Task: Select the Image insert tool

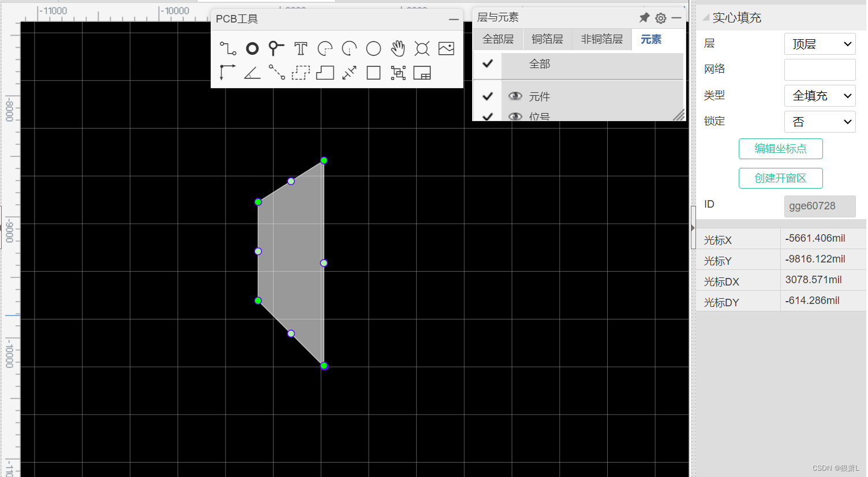Action: [446, 48]
